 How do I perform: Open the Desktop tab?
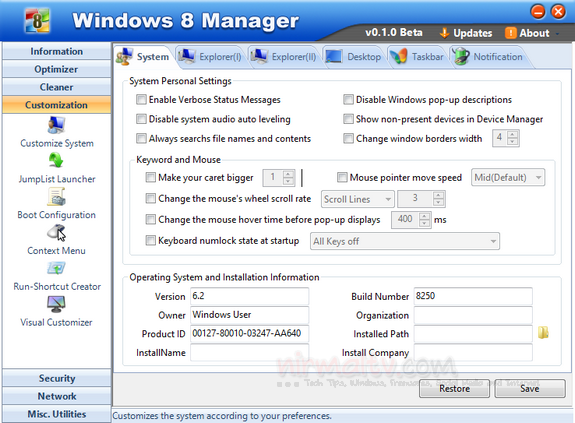[354, 57]
